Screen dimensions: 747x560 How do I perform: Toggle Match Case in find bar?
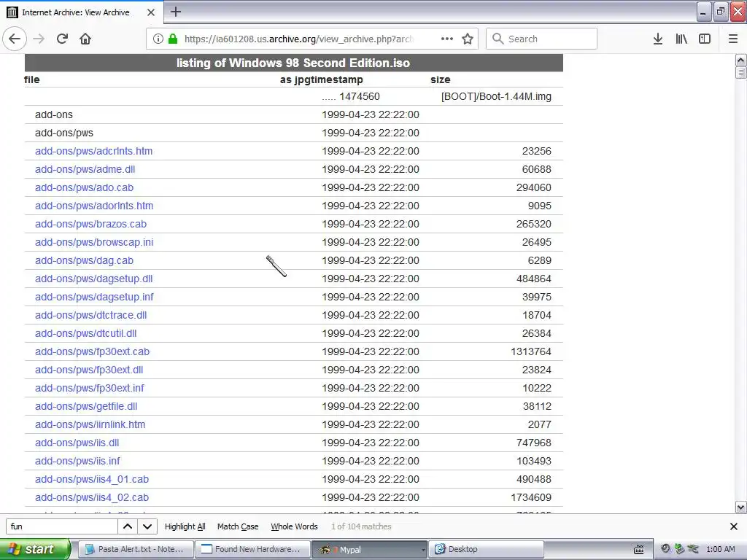(x=238, y=526)
